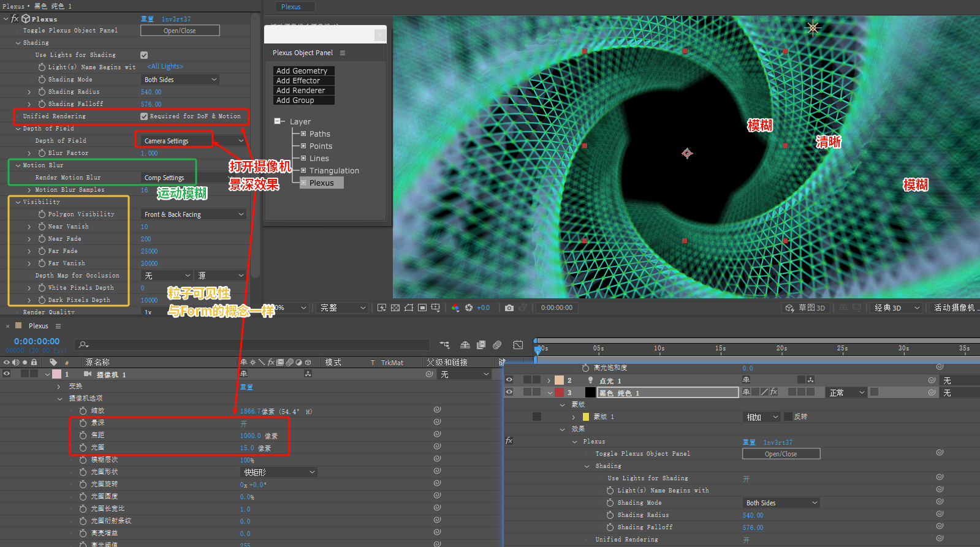
Task: Hide 点光 1 layer with eye toggle
Action: point(509,380)
